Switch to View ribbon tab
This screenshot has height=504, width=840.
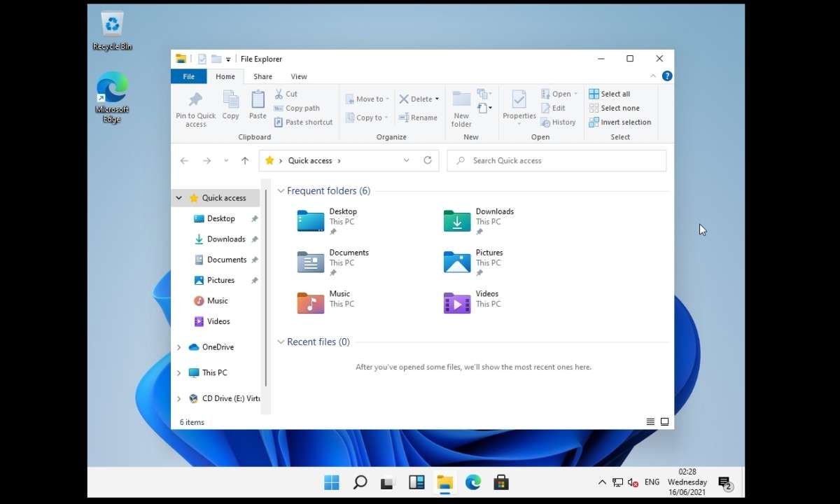tap(299, 76)
